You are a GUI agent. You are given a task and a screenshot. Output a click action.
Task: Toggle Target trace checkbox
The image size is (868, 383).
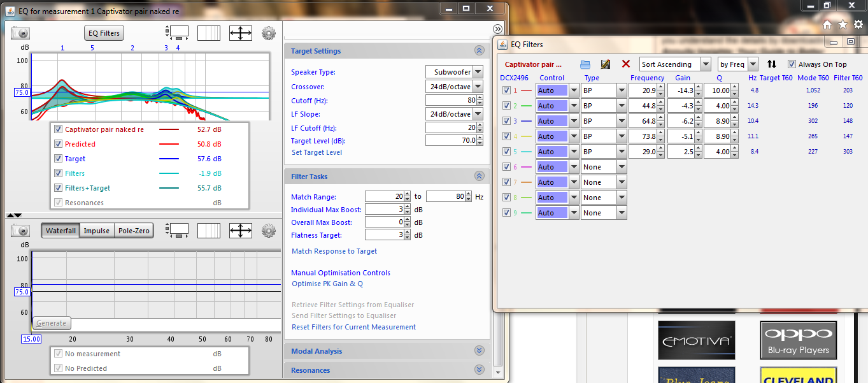[59, 159]
